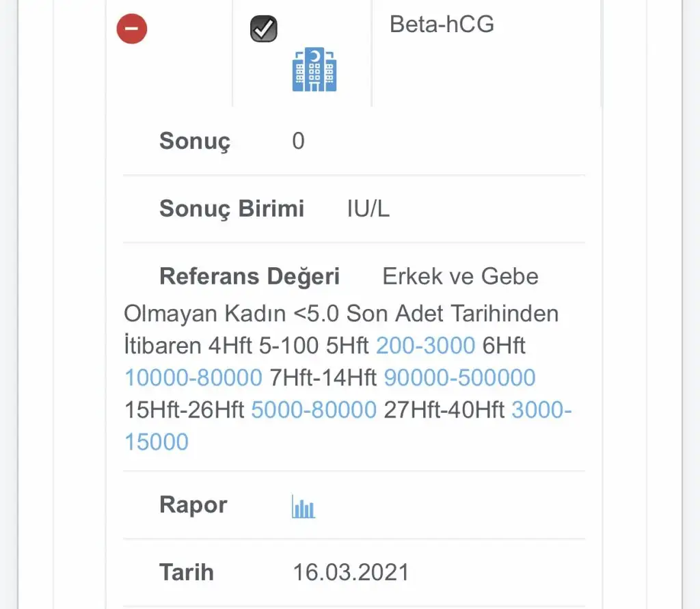
Task: Click the Tarih label
Action: click(186, 571)
